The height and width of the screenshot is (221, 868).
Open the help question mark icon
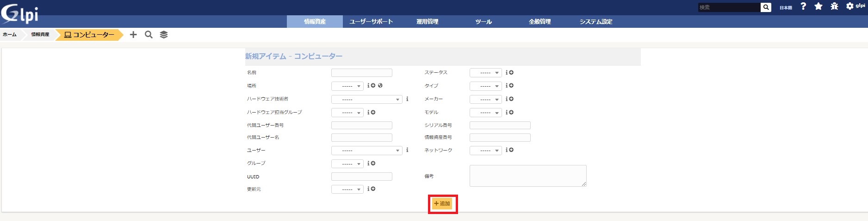tap(803, 6)
